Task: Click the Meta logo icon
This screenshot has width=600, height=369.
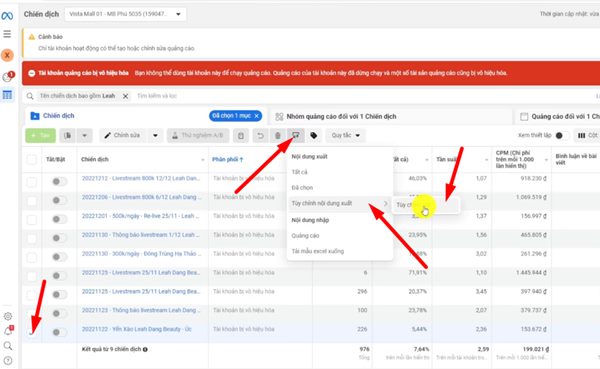Action: 7,16
